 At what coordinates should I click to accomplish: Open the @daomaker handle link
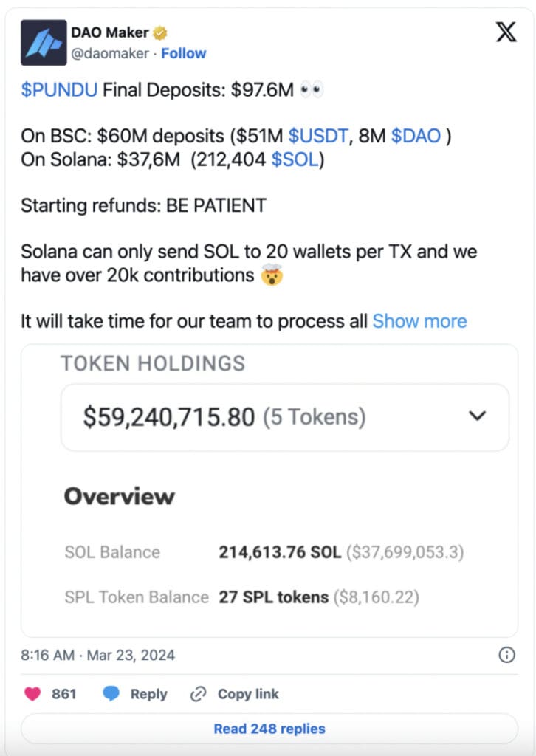point(109,53)
